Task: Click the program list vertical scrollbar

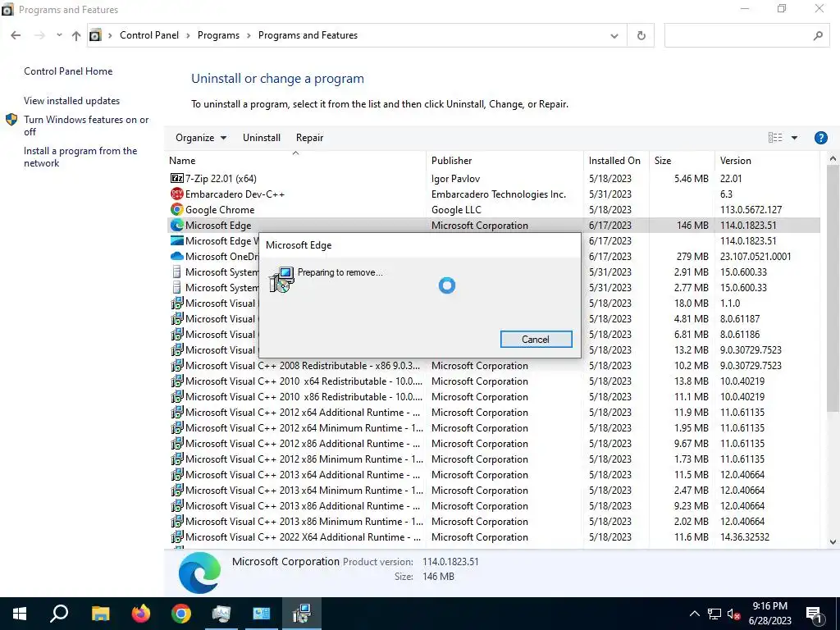Action: coord(833,290)
